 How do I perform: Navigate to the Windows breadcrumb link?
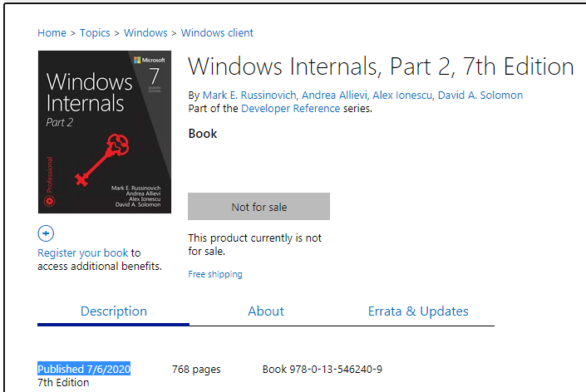pos(145,33)
